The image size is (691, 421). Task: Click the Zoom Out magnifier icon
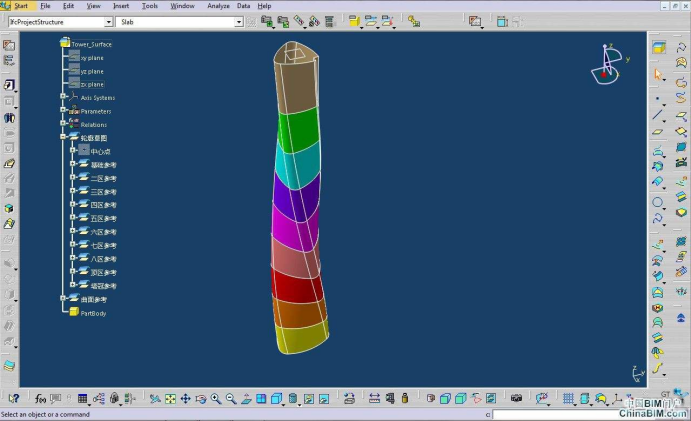click(231, 398)
